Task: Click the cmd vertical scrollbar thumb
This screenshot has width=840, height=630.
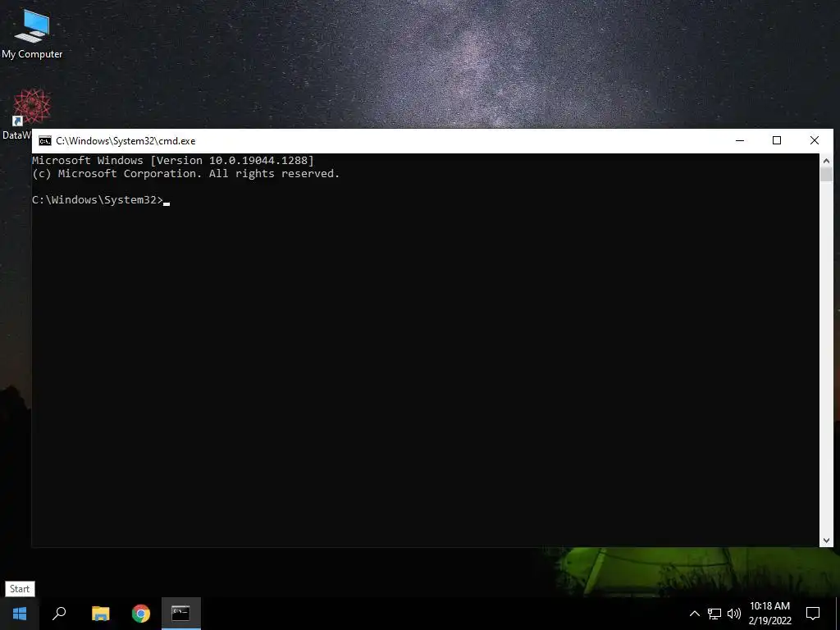Action: (826, 174)
